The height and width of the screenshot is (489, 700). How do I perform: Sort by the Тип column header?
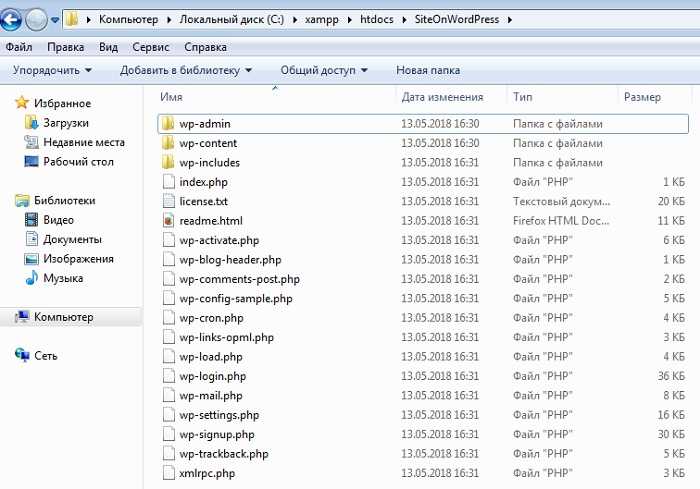click(x=523, y=97)
